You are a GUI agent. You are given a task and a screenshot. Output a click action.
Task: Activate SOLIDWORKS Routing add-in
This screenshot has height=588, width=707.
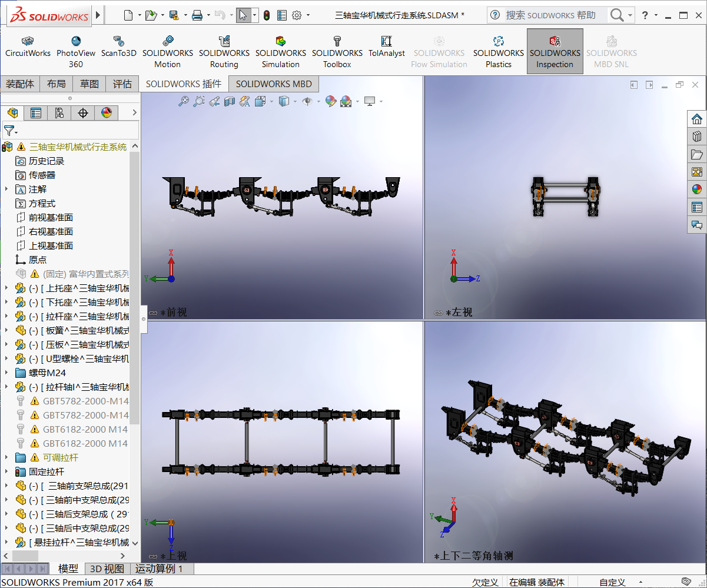[x=224, y=52]
